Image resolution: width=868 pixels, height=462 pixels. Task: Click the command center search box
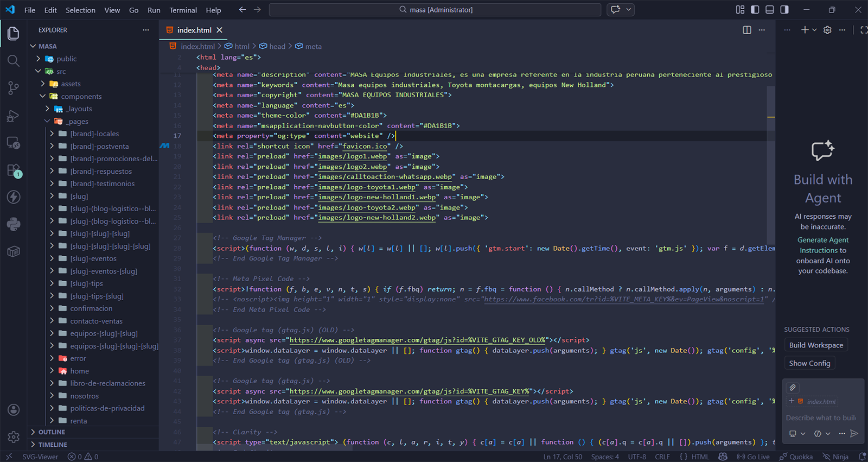[435, 10]
